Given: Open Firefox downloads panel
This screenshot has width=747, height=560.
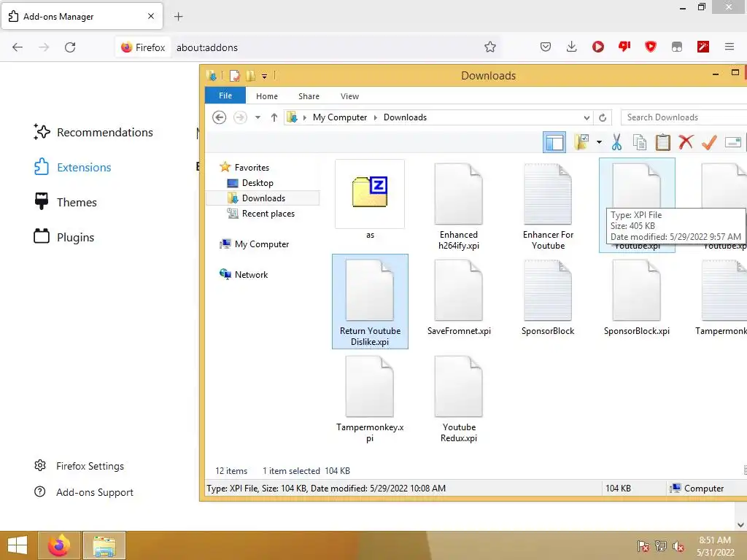Looking at the screenshot, I should tap(572, 47).
